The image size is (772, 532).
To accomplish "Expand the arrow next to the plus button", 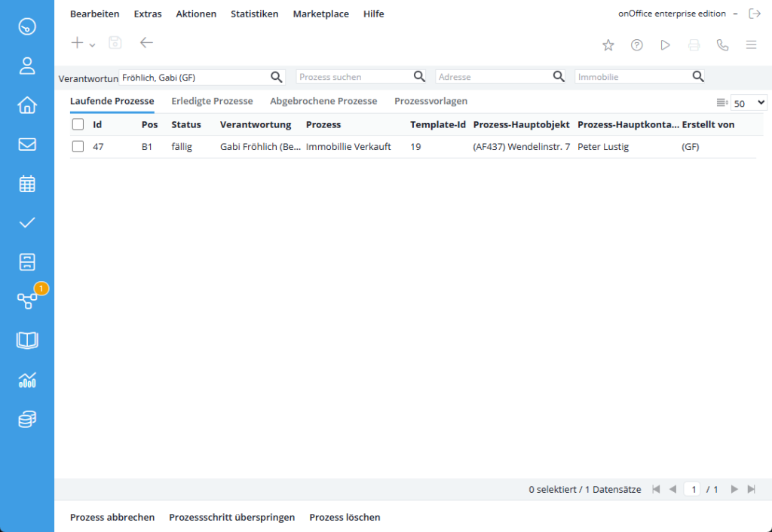I will coord(92,44).
